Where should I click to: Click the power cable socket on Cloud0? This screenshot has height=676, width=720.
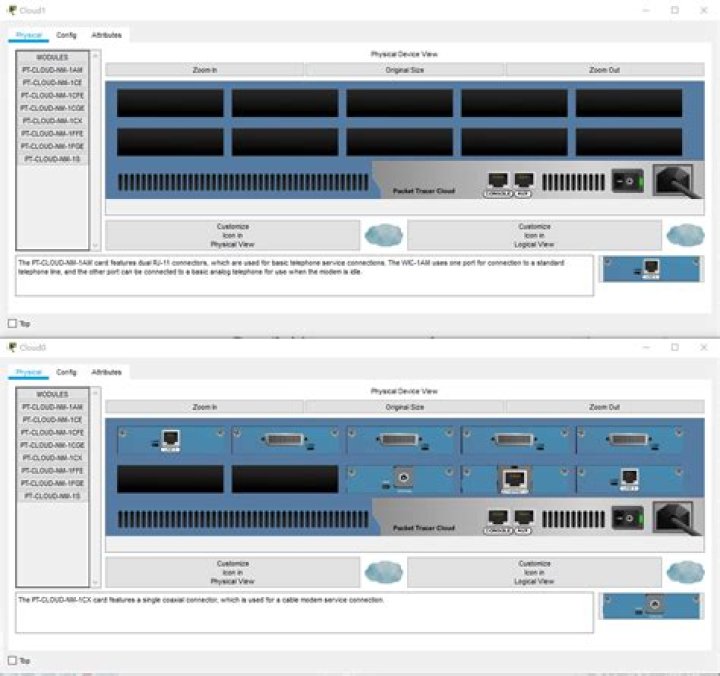pos(674,518)
